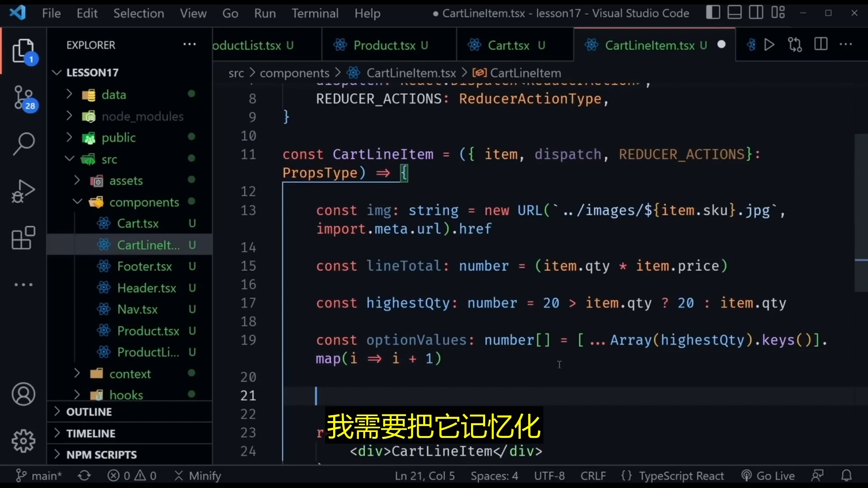Click the notifications bell icon
The width and height of the screenshot is (868, 488).
point(846,475)
